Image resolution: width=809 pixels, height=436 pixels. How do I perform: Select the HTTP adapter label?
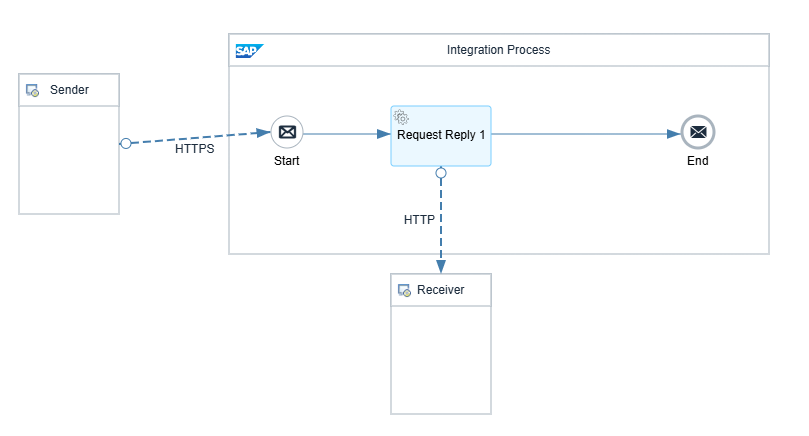click(x=419, y=220)
